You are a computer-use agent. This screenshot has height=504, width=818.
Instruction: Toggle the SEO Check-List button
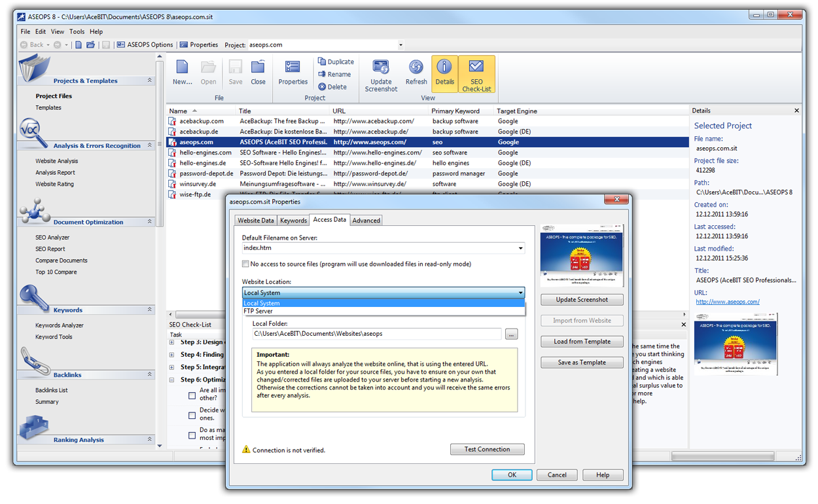pyautogui.click(x=476, y=75)
